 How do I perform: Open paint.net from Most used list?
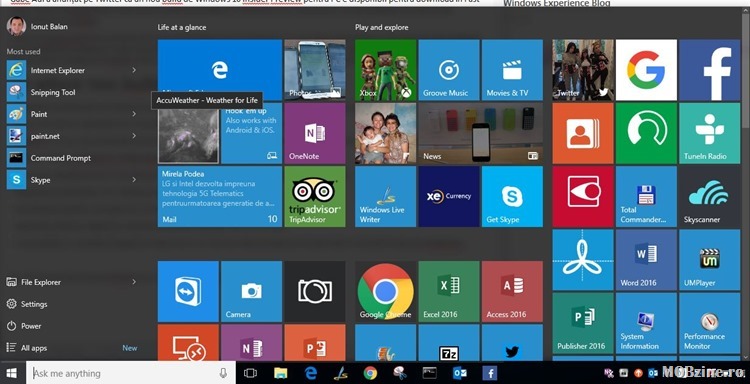coord(72,136)
